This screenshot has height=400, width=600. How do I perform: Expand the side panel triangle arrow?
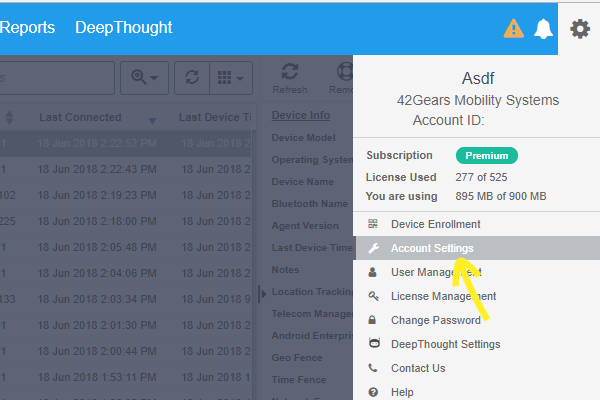click(x=262, y=294)
